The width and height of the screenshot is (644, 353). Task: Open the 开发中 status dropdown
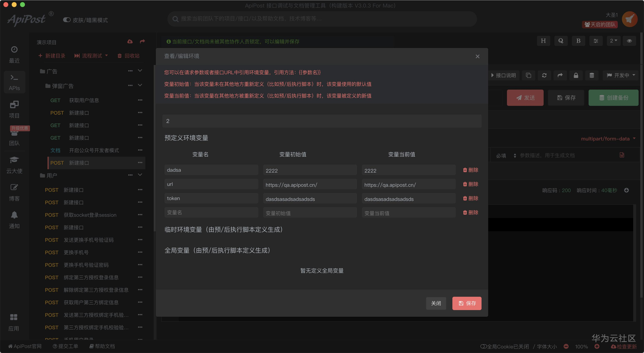coord(621,75)
